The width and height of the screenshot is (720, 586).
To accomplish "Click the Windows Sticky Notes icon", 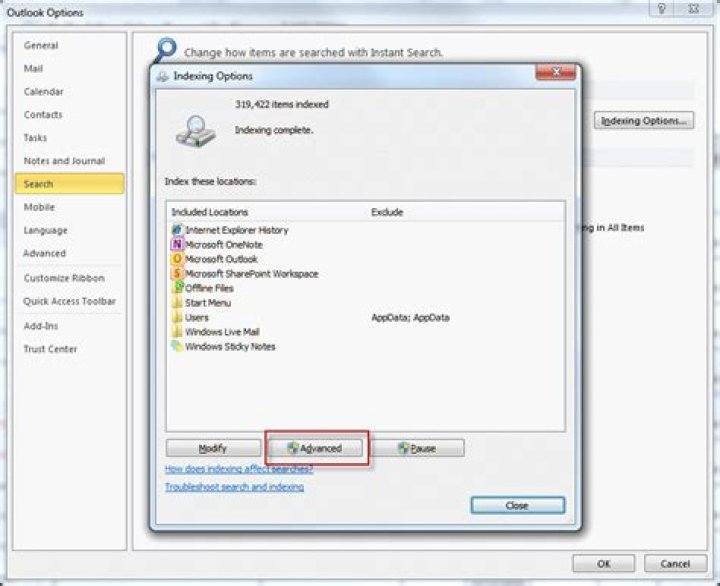I will click(177, 346).
